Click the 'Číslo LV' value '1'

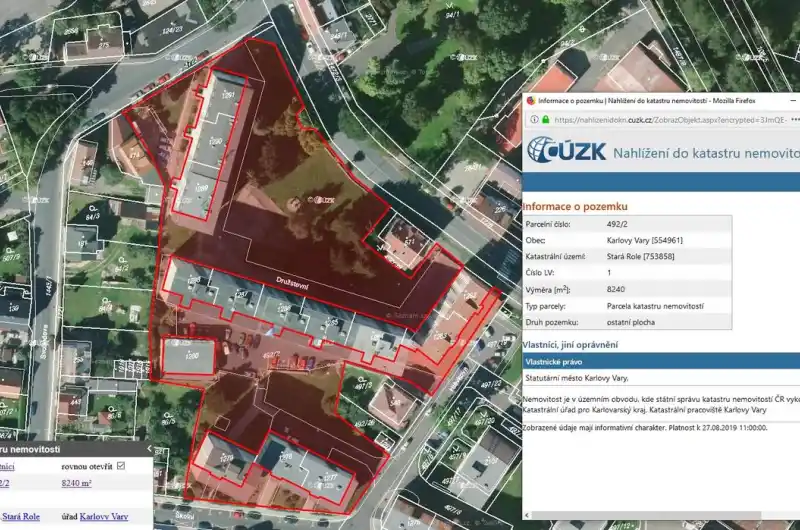click(x=609, y=273)
